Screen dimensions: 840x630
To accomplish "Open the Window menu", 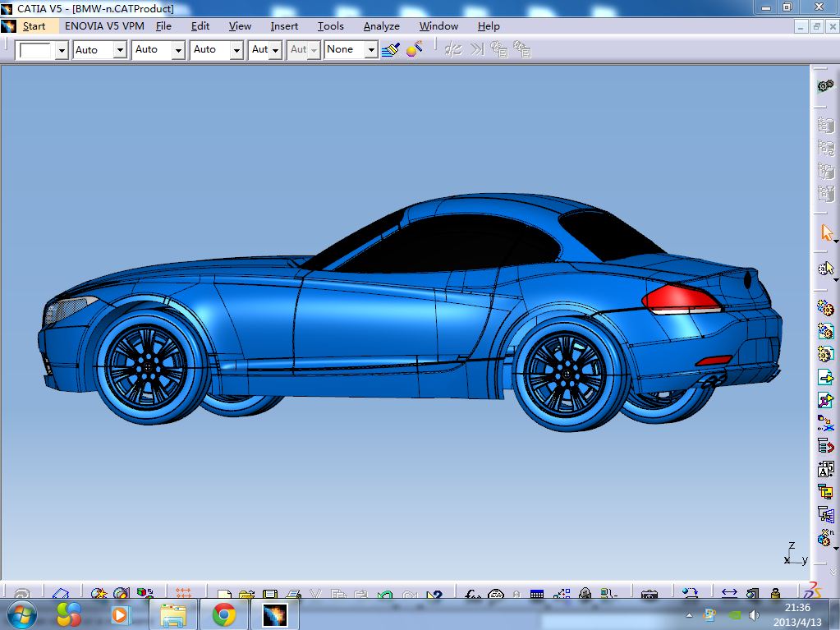I will tap(438, 26).
